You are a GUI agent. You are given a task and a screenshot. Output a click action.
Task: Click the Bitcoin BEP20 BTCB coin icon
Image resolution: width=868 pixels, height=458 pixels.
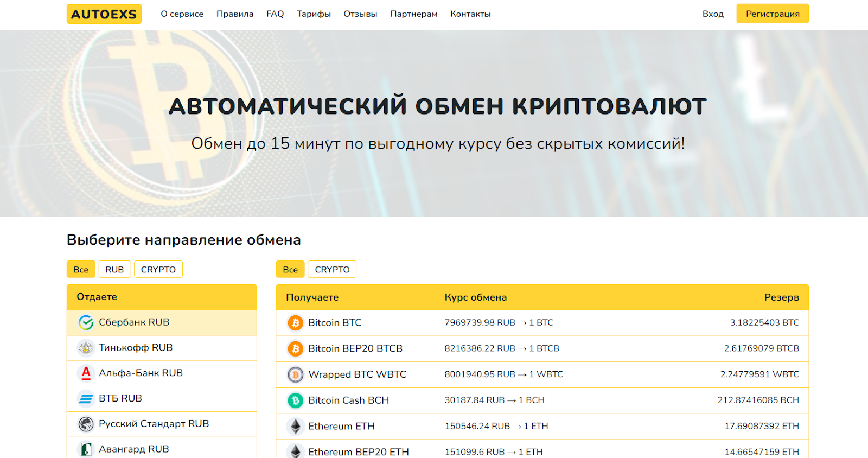[295, 348]
